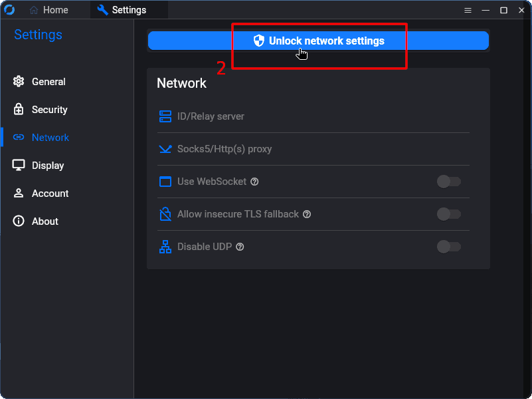Image resolution: width=532 pixels, height=399 pixels.
Task: Click help icon beside insecure TLS fallback
Action: click(x=307, y=214)
